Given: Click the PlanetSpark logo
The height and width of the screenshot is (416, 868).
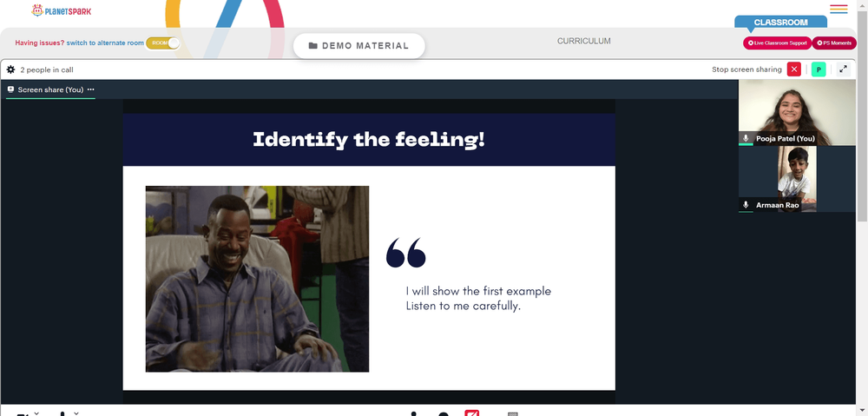Looking at the screenshot, I should [62, 10].
